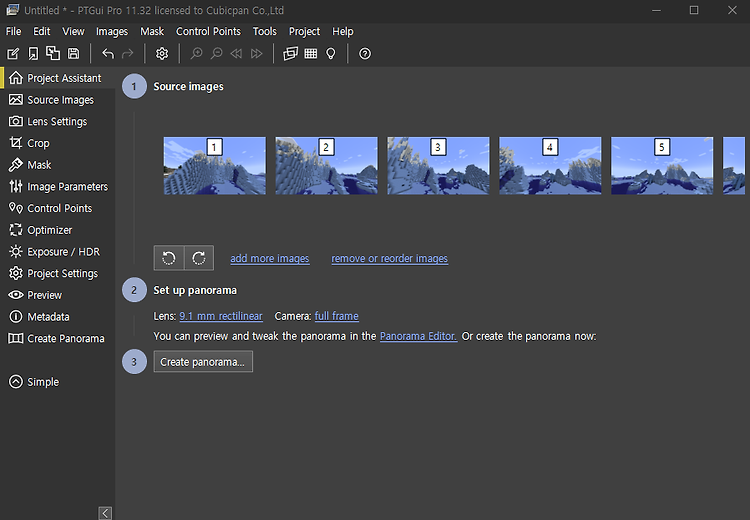Select source image thumbnail 1

click(215, 166)
